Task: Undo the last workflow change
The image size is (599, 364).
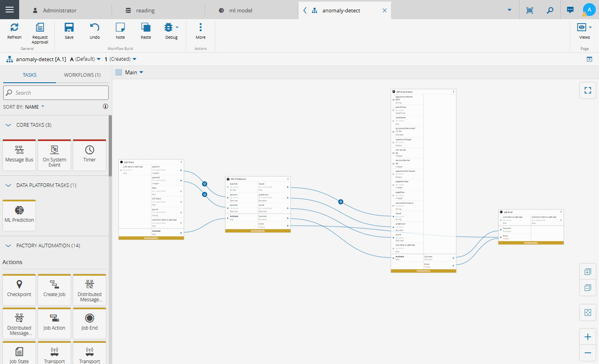Action: pos(95,31)
